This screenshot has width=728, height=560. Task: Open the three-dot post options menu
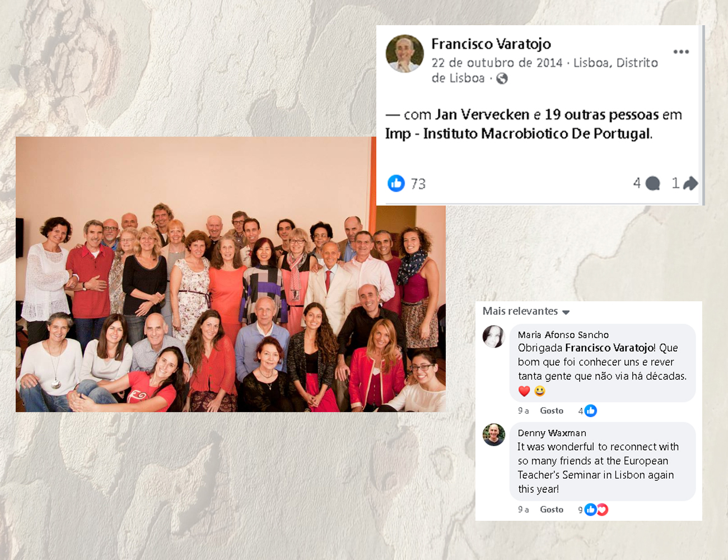(x=681, y=52)
